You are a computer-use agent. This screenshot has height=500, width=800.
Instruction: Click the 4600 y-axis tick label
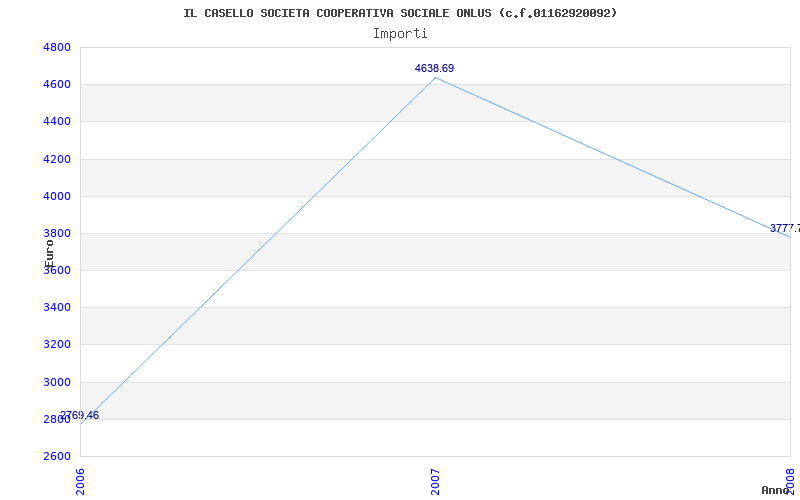(57, 85)
